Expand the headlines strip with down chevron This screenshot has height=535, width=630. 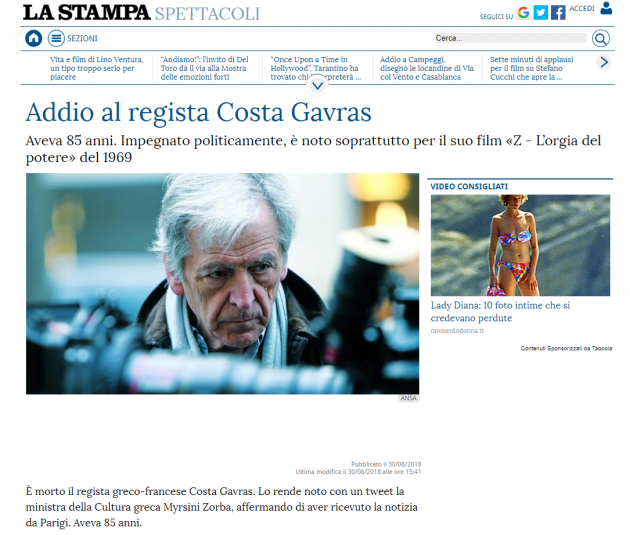pyautogui.click(x=317, y=83)
